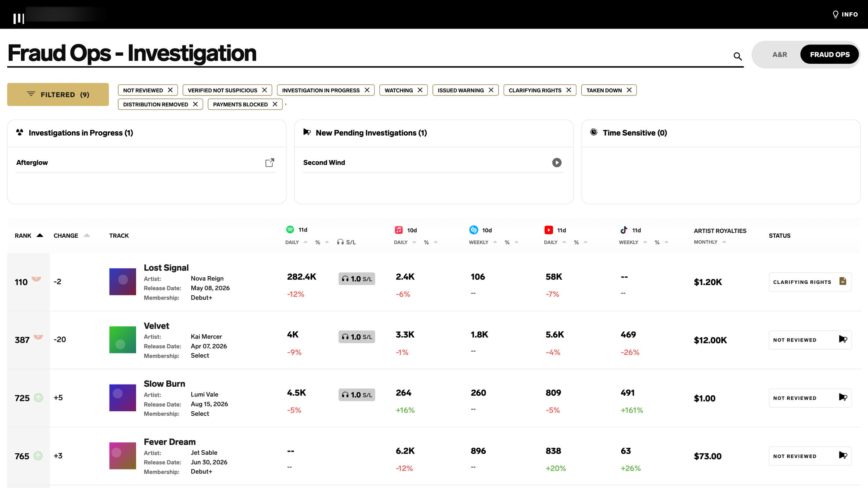Viewport: 868px width, 488px height.
Task: Click the Investigations in Progress radiation icon
Action: pyautogui.click(x=20, y=132)
